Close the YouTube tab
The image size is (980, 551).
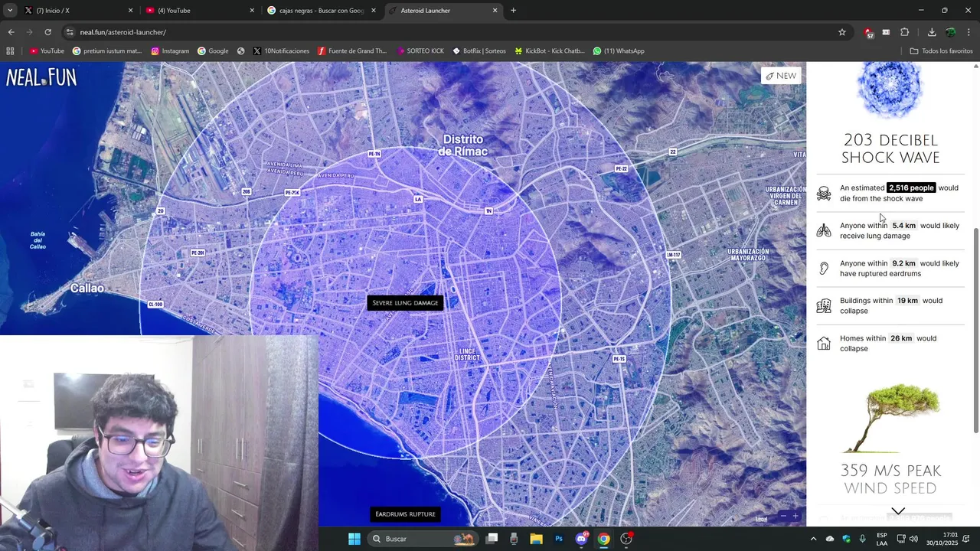coord(252,11)
